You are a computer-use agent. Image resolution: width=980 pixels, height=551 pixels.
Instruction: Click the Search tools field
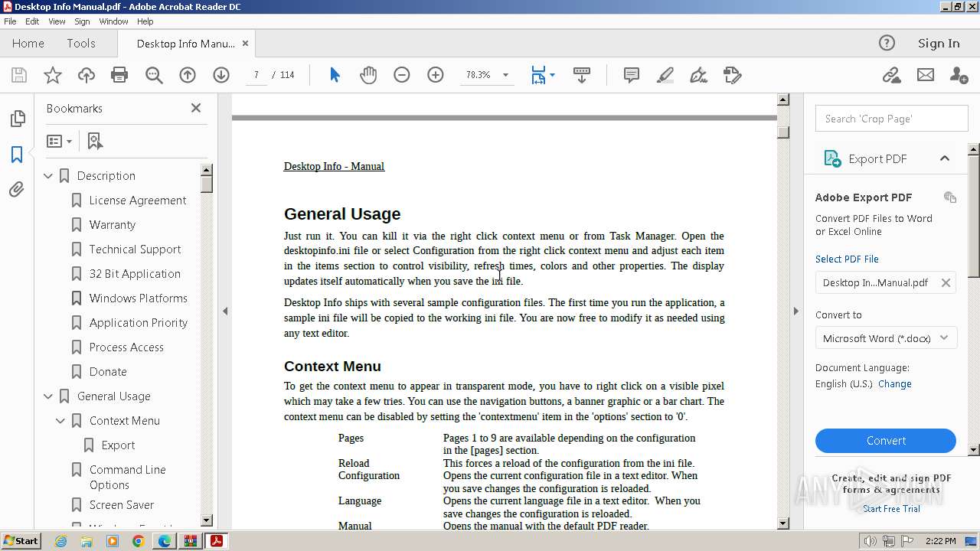click(x=892, y=119)
